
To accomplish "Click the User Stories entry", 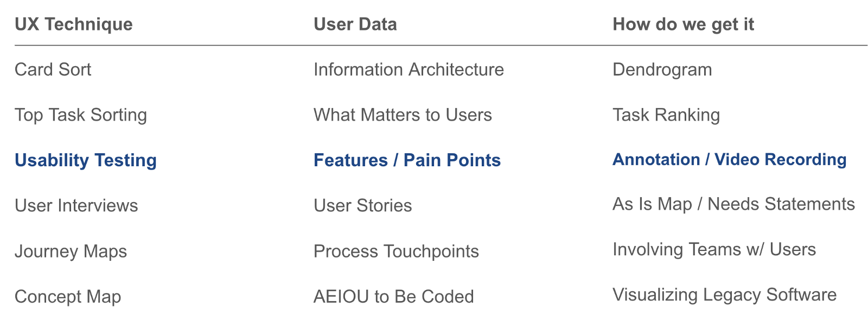I will click(362, 206).
